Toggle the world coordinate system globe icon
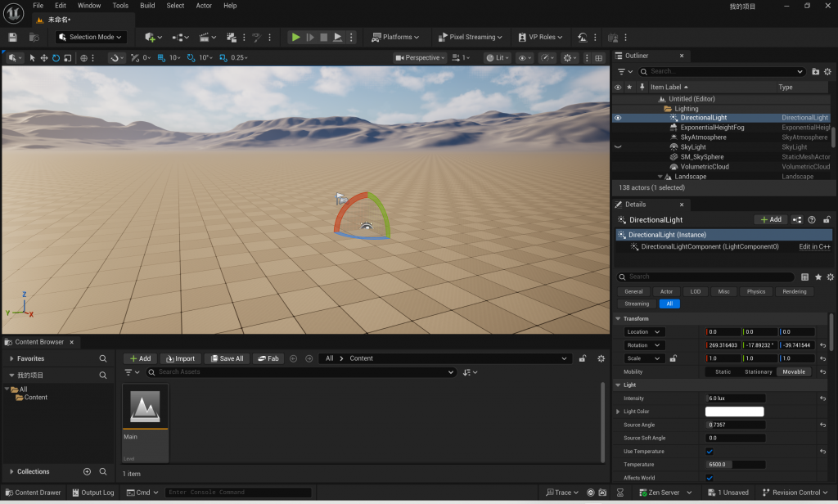Viewport: 838px width, 504px height. (84, 58)
